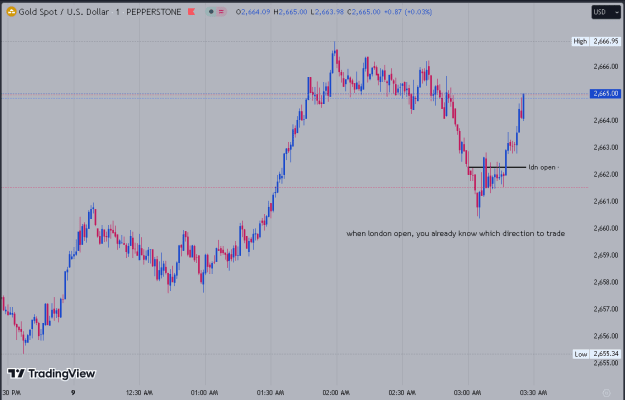Click the gold bars symbol icon
This screenshot has width=625, height=400.
point(11,12)
